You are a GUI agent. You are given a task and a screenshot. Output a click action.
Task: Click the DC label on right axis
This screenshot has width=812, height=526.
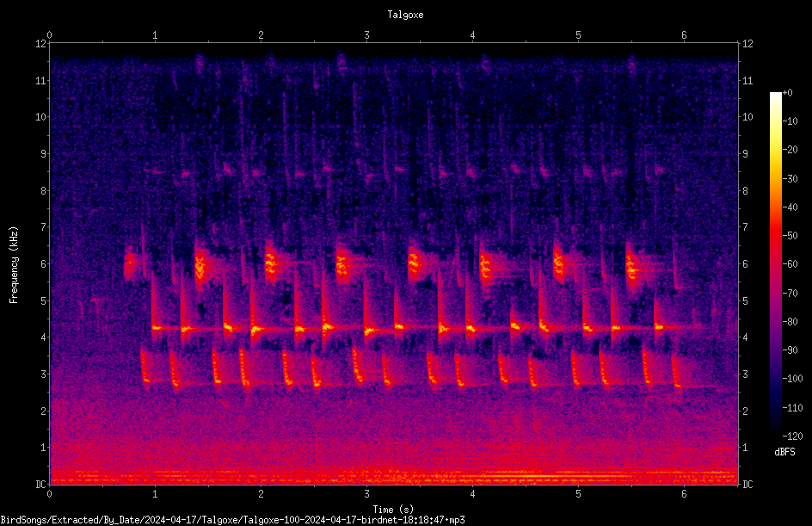(x=747, y=485)
